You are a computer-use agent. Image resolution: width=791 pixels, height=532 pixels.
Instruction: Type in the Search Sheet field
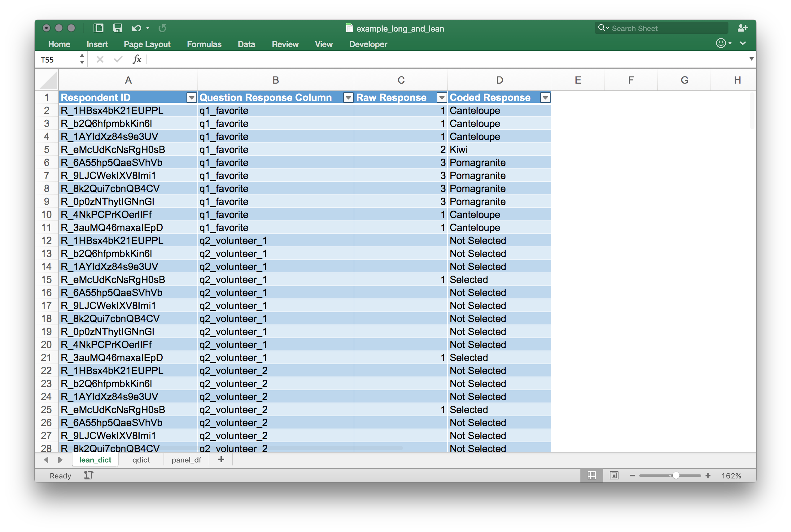click(662, 28)
